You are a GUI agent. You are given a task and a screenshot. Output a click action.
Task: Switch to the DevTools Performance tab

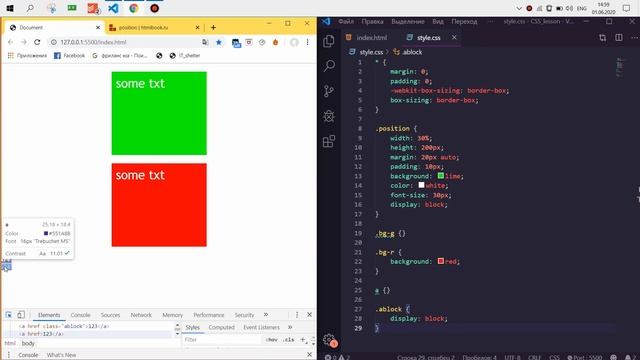pos(209,315)
